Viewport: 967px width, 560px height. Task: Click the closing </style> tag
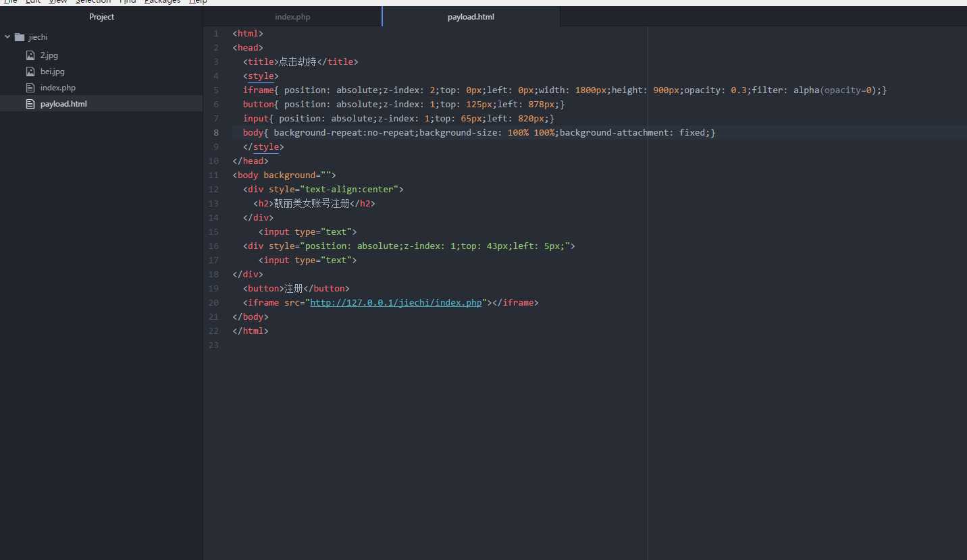263,147
